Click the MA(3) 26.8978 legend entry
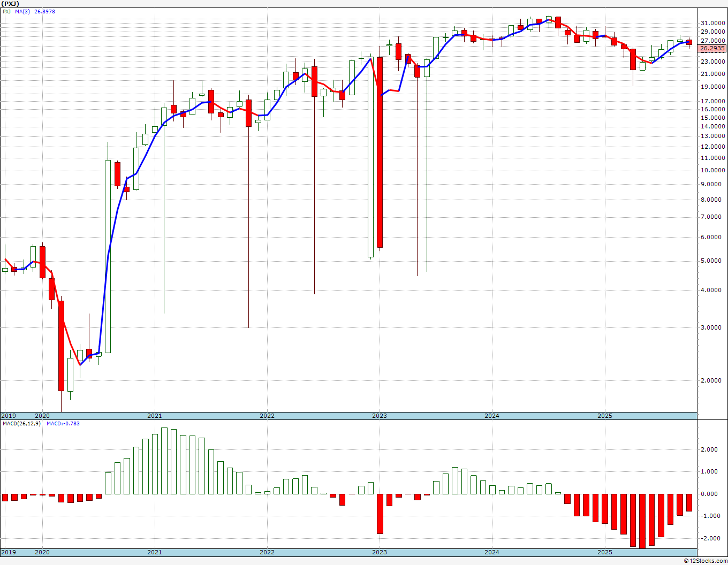The image size is (728, 565). [35, 11]
